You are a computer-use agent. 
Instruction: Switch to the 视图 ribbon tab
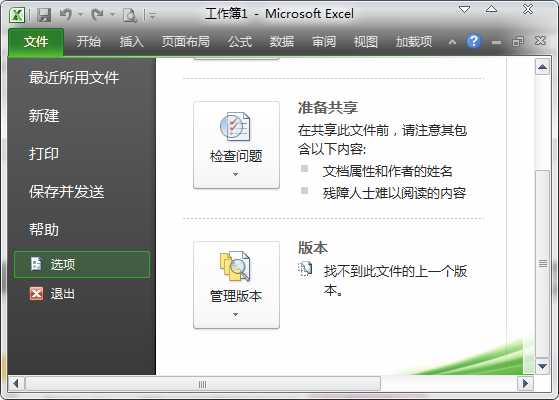coord(365,42)
